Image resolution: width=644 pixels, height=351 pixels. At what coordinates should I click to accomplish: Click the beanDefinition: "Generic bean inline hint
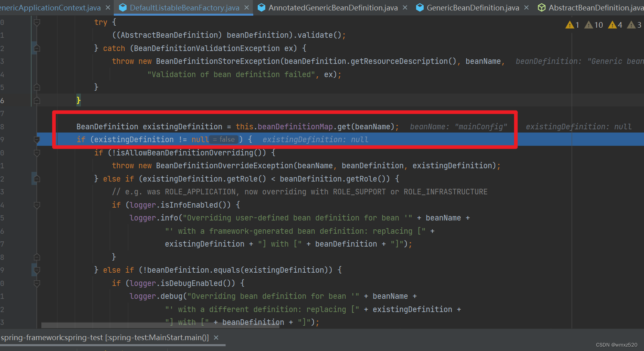pyautogui.click(x=580, y=61)
